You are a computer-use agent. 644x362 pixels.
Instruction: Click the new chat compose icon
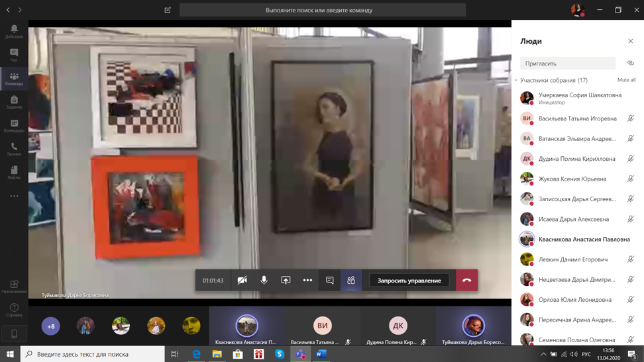point(168,10)
